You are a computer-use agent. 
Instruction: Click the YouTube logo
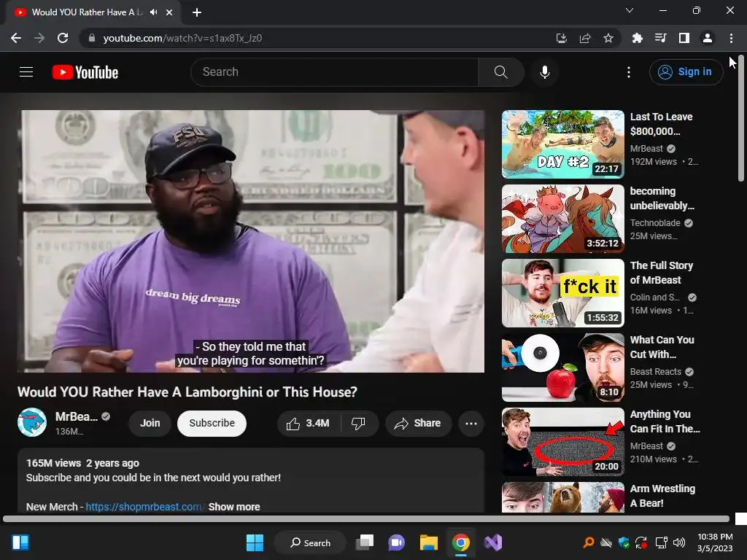(x=85, y=72)
